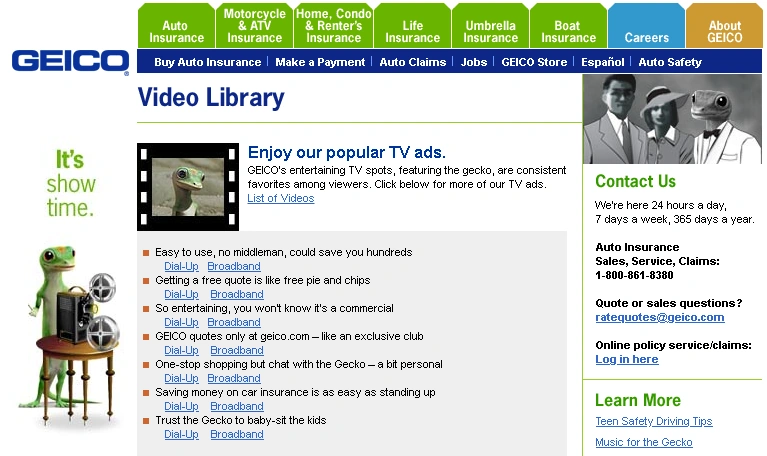Switch to Español
This screenshot has height=456, width=767.
(603, 62)
